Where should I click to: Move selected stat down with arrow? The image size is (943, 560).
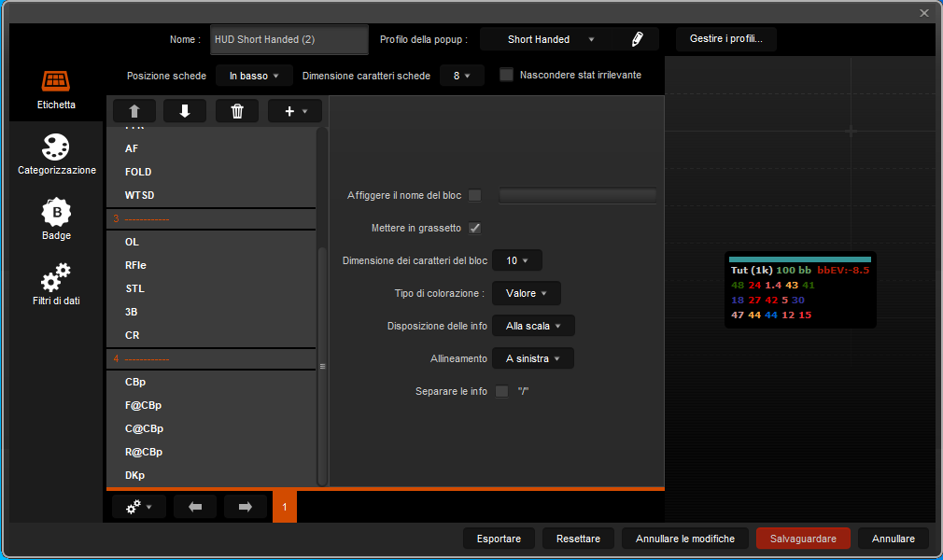click(185, 111)
